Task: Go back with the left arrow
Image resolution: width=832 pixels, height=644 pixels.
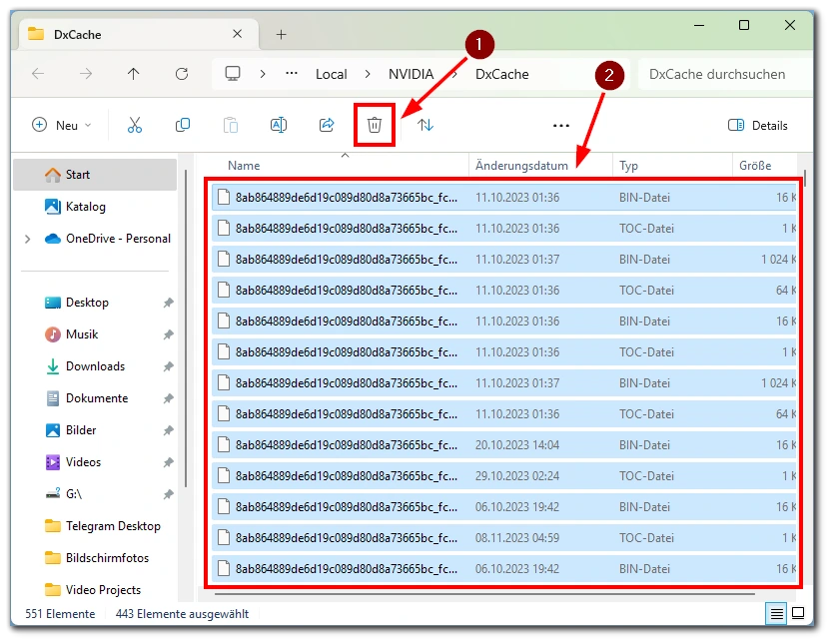Action: [x=38, y=74]
